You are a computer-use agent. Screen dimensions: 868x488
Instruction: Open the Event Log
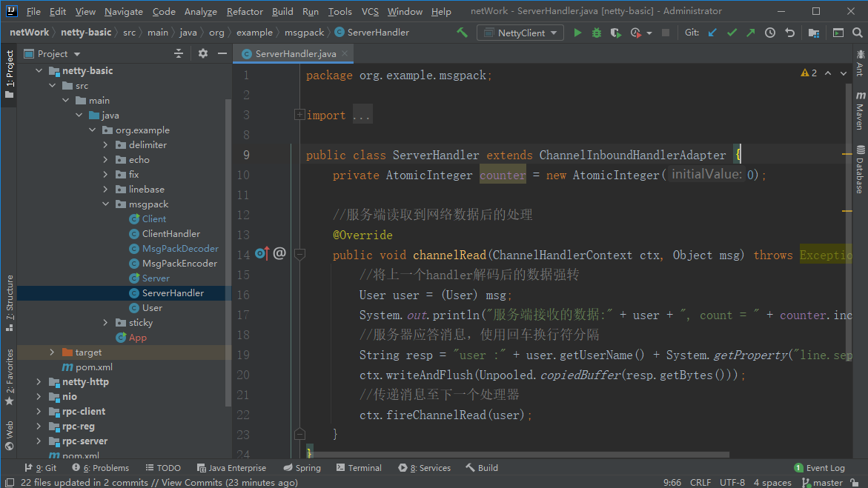point(819,468)
